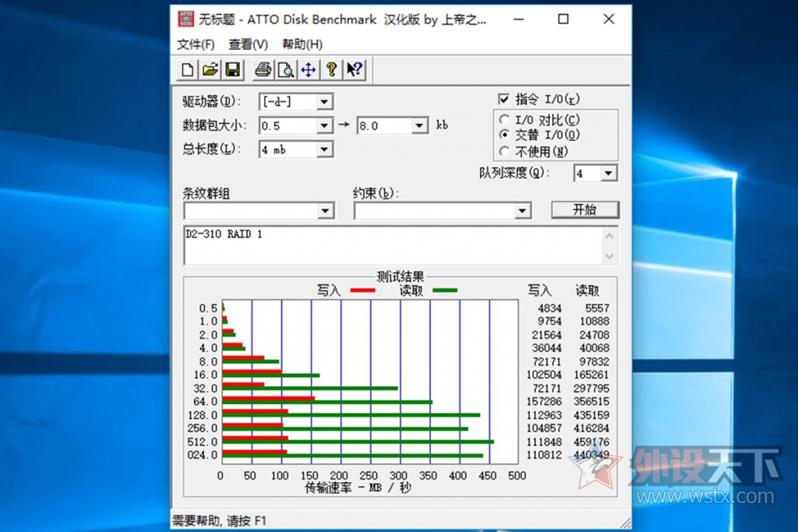Maximize the ATTO Disk Benchmark window
The width and height of the screenshot is (798, 532).
coord(563,19)
